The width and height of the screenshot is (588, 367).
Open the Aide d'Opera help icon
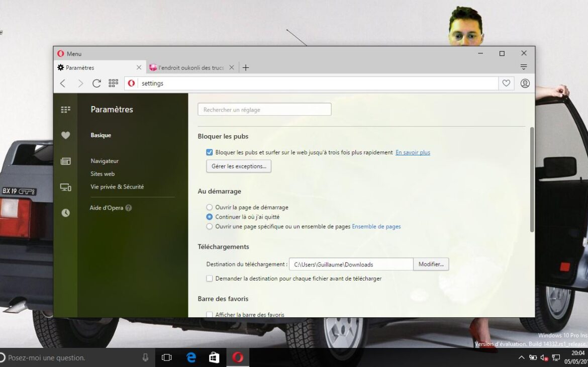click(x=129, y=208)
